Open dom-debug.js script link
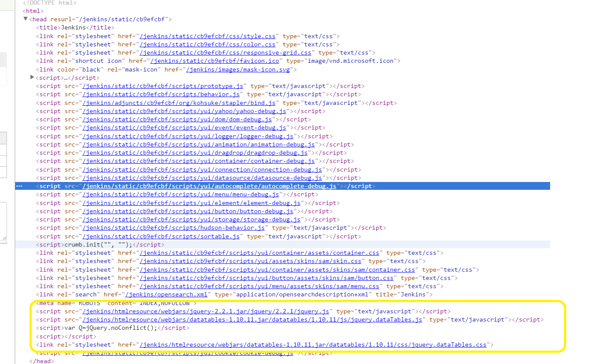Viewport: 610px width, 364px height. (x=177, y=120)
